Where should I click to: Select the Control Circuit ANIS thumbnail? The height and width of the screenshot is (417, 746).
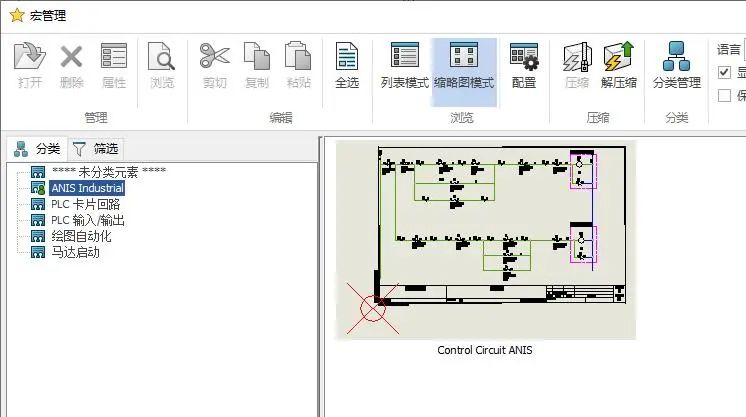click(x=485, y=240)
